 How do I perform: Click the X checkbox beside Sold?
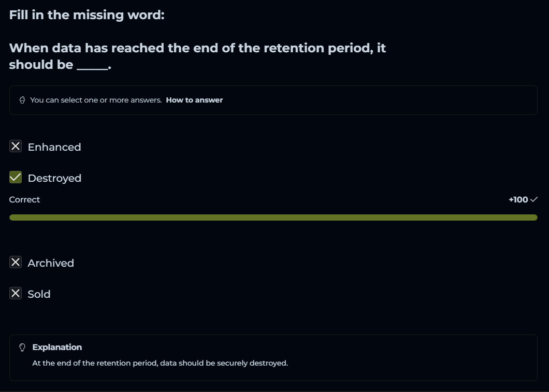16,294
